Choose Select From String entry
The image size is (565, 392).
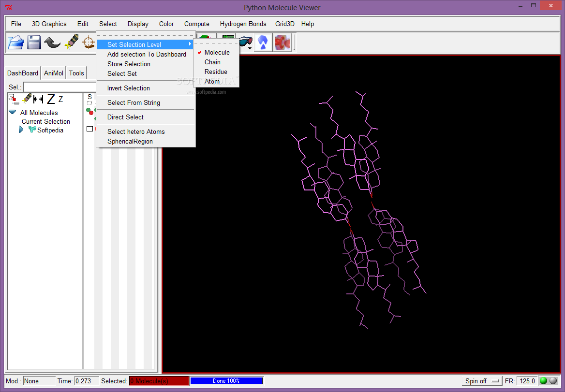point(146,102)
